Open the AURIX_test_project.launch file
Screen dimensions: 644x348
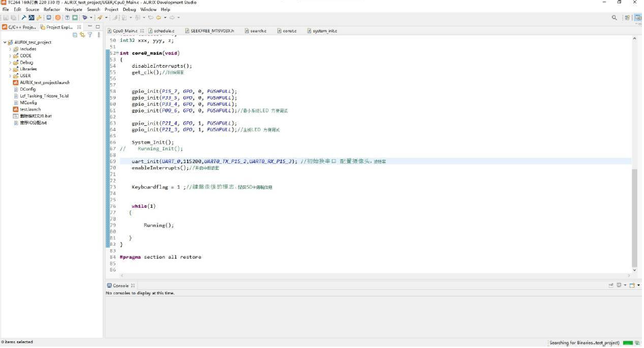pyautogui.click(x=45, y=83)
